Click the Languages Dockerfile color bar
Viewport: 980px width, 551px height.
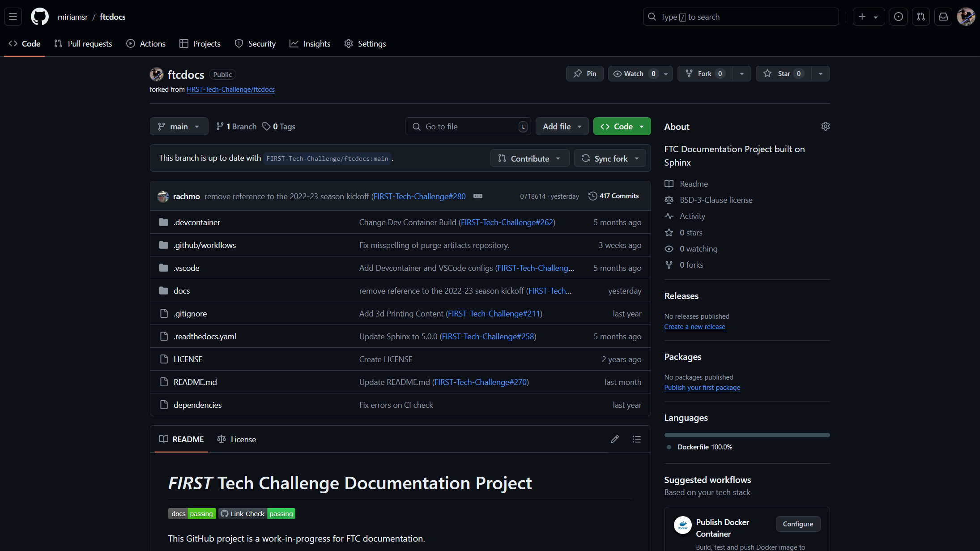click(746, 435)
